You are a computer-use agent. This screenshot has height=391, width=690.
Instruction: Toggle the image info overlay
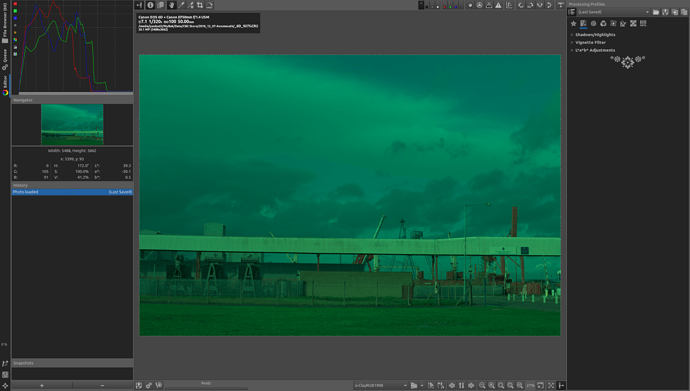tap(150, 5)
